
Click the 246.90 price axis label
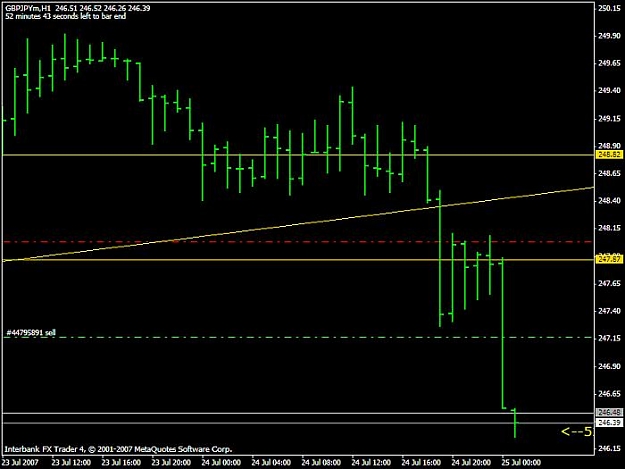click(x=610, y=366)
